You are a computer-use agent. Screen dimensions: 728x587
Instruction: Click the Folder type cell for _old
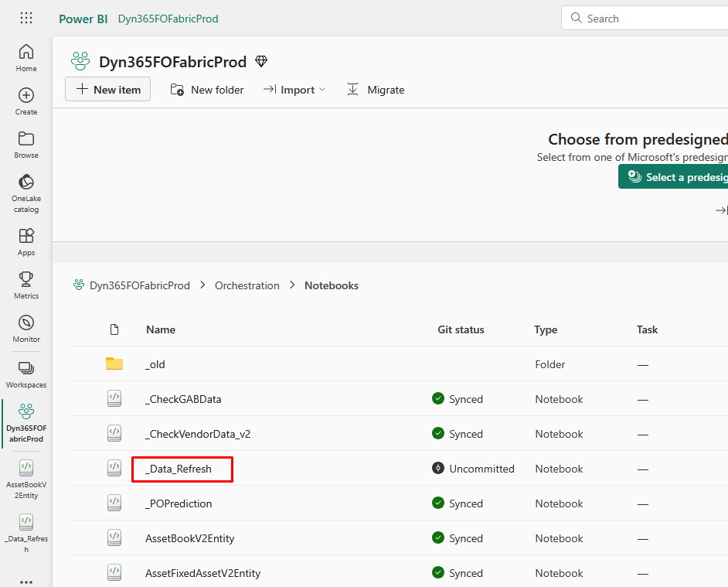tap(549, 364)
